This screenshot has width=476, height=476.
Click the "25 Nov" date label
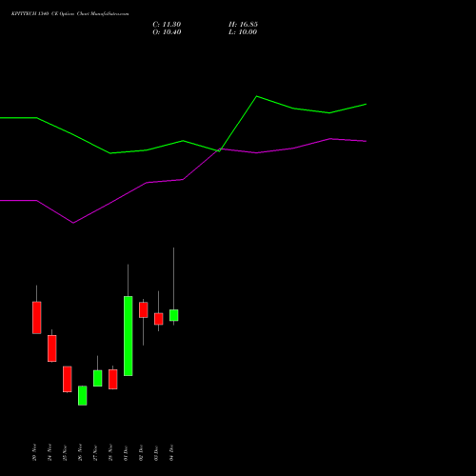click(65, 452)
